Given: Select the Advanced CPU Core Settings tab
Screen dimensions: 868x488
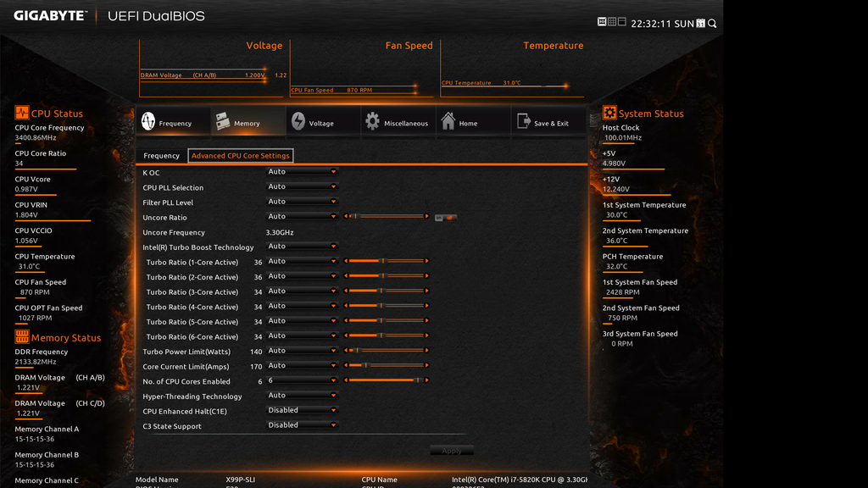Looking at the screenshot, I should coord(240,156).
